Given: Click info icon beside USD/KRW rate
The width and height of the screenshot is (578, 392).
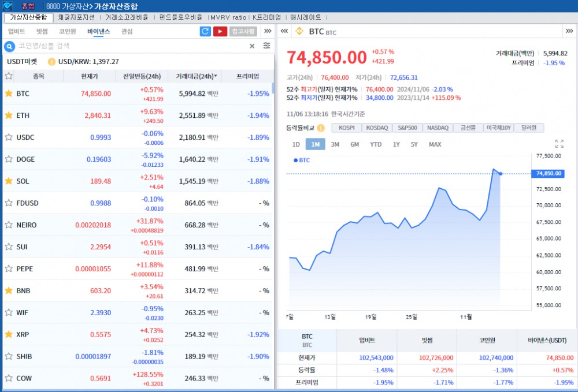Looking at the screenshot, I should [51, 61].
